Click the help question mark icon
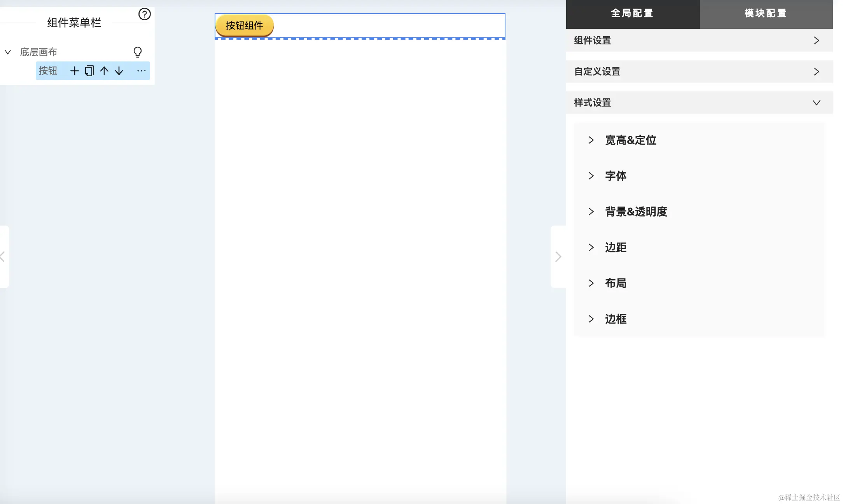Viewport: 843px width, 504px height. click(144, 14)
